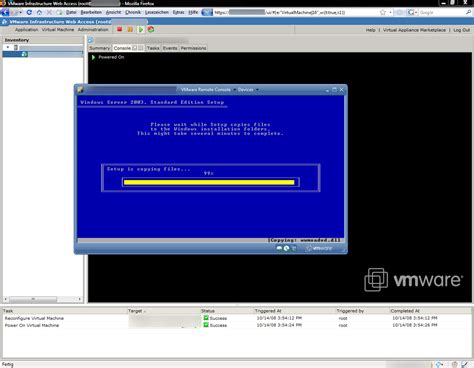Screen dimensions: 474x368
Task: Open the Lesezeichen menu
Action: point(157,12)
